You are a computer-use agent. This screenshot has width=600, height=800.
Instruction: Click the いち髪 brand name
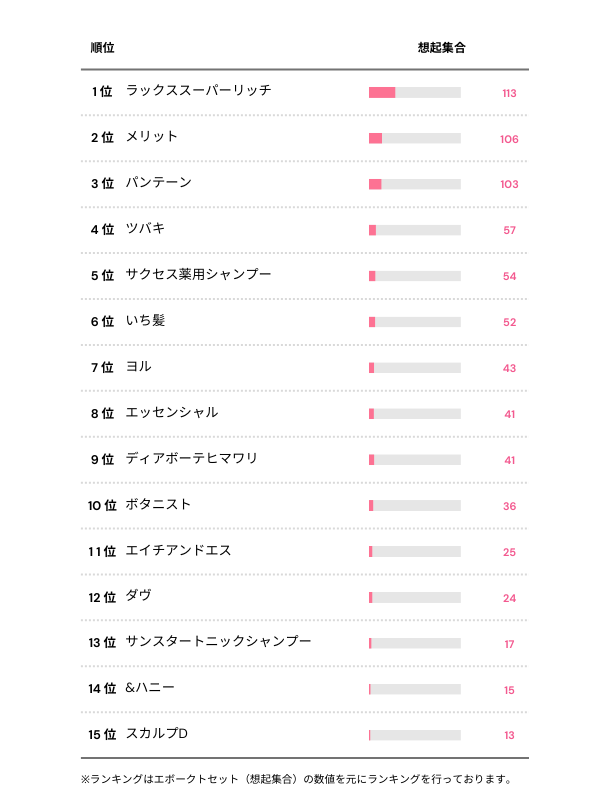click(x=146, y=321)
